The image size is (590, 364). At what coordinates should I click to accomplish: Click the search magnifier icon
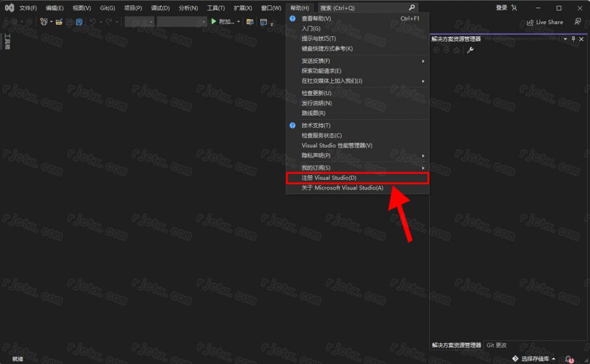[x=411, y=8]
